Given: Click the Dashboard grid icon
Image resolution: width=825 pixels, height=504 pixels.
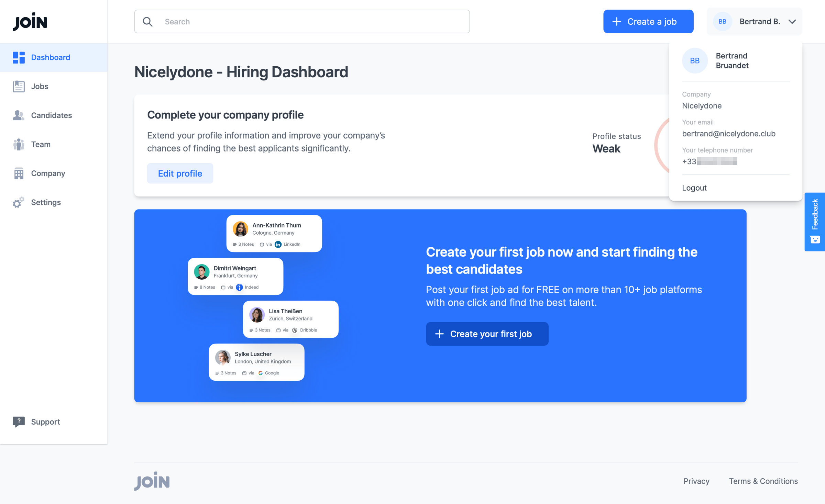Looking at the screenshot, I should click(x=19, y=57).
